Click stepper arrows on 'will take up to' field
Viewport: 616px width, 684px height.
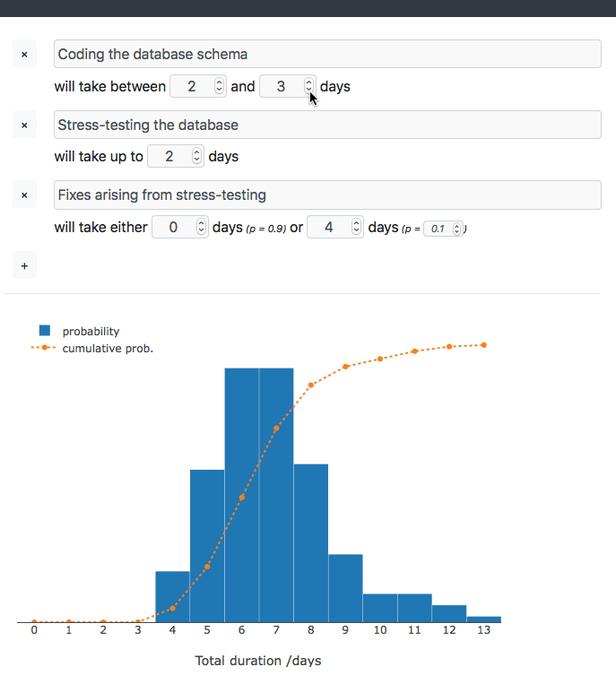pos(196,156)
